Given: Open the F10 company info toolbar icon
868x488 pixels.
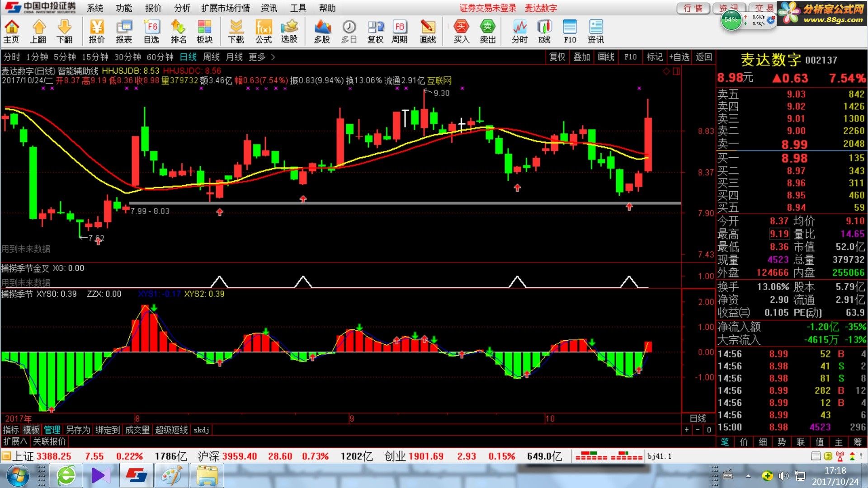Looking at the screenshot, I should [x=570, y=32].
